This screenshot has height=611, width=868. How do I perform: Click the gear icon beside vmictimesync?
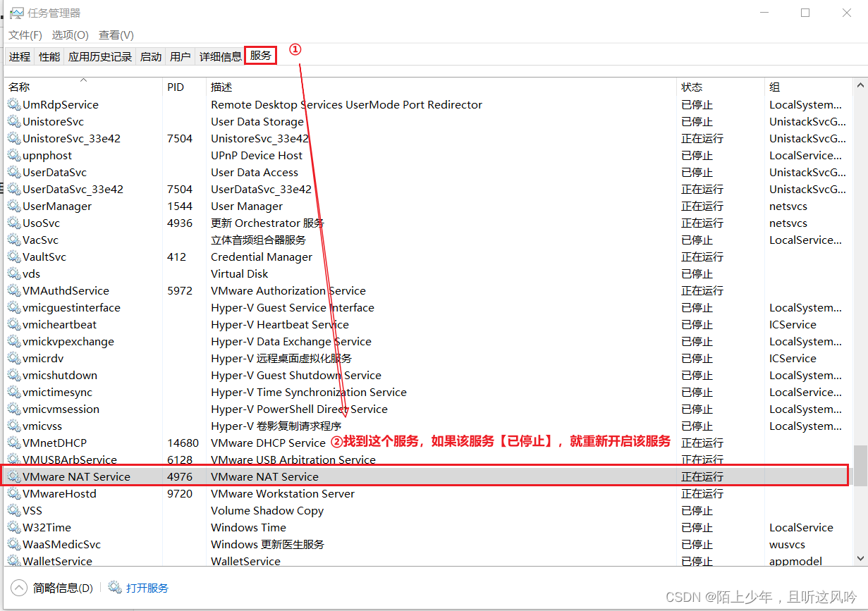(14, 392)
